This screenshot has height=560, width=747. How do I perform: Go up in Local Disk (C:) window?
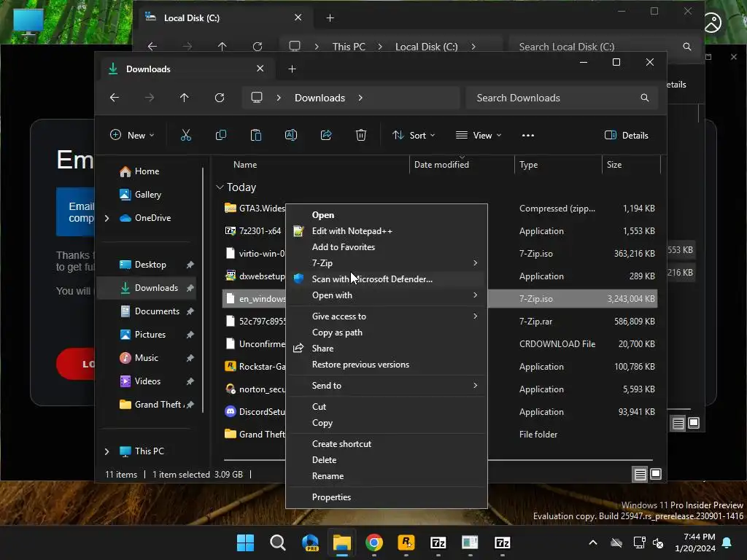222,47
